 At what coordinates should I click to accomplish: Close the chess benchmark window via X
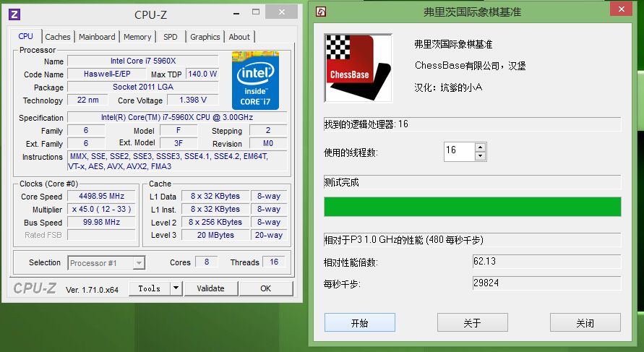point(621,9)
